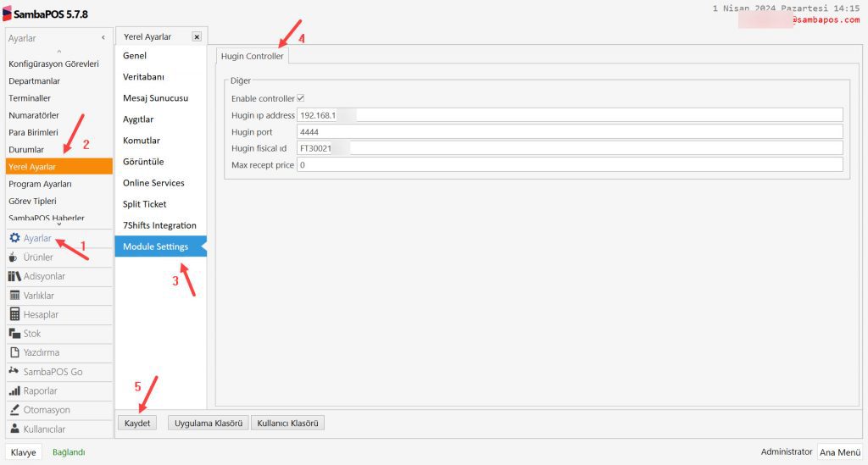This screenshot has width=868, height=465.
Task: Click the Ürünler cup icon
Action: click(x=14, y=257)
